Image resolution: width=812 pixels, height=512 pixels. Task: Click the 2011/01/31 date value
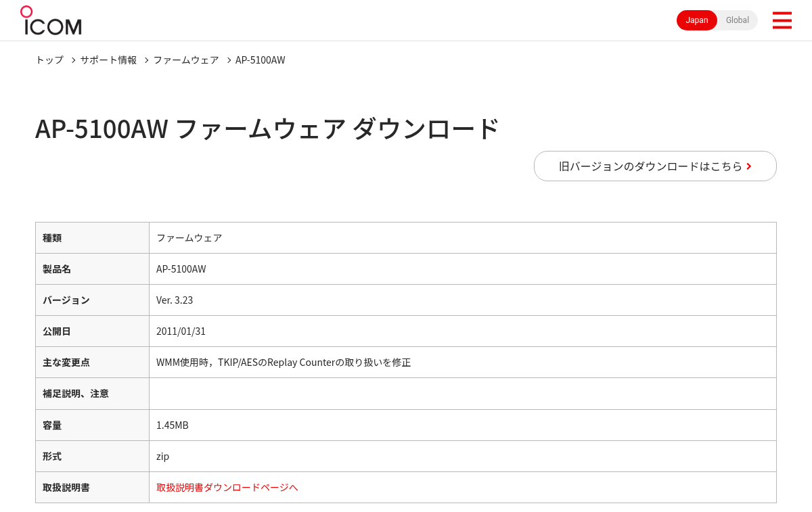pyautogui.click(x=181, y=331)
